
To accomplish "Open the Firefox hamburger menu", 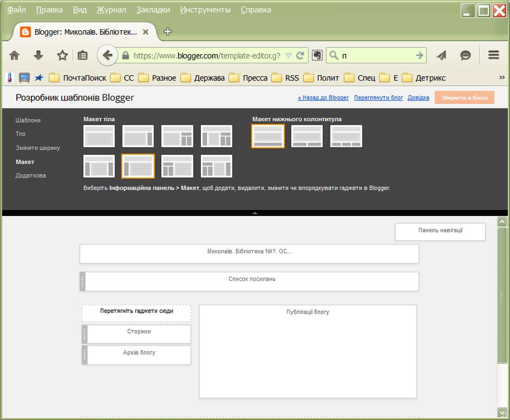I will click(493, 55).
